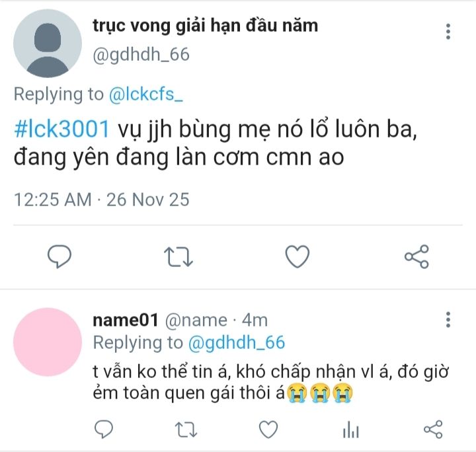Image resolution: width=476 pixels, height=452 pixels.
Task: View analytics for name01's reply
Action: (x=350, y=430)
